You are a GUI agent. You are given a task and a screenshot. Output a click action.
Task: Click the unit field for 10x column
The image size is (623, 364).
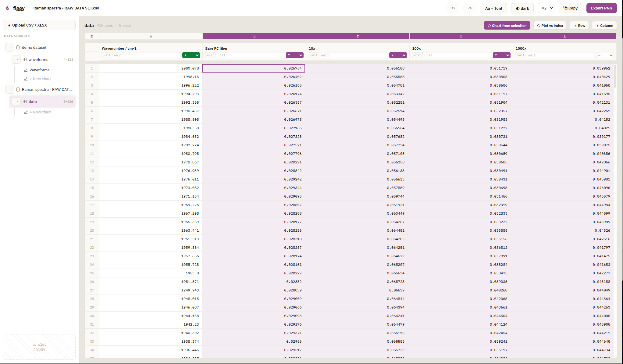point(353,55)
